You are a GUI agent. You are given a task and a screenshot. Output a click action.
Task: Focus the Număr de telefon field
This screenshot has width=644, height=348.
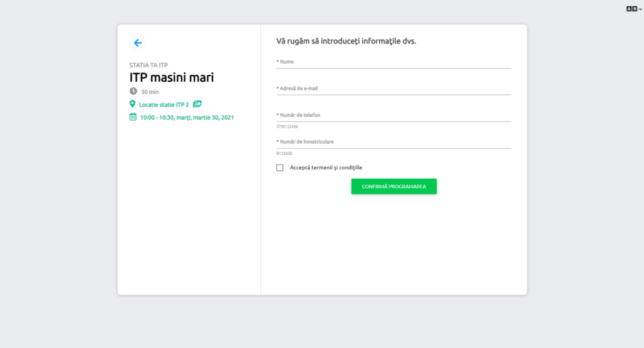point(394,115)
